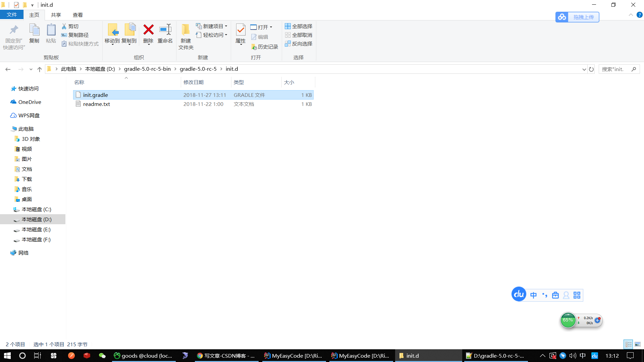Switch to the large icons view toggle
Screen dimensions: 644x362
tap(638, 344)
